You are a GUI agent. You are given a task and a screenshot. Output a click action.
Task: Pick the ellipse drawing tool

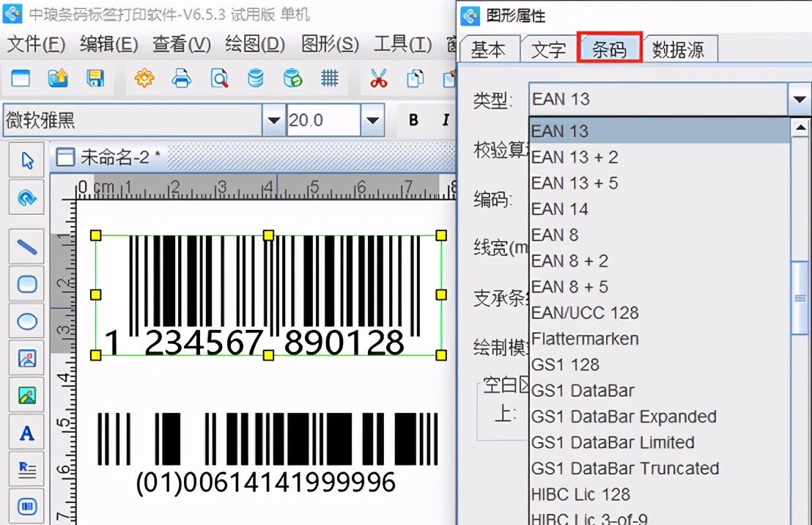pos(27,321)
